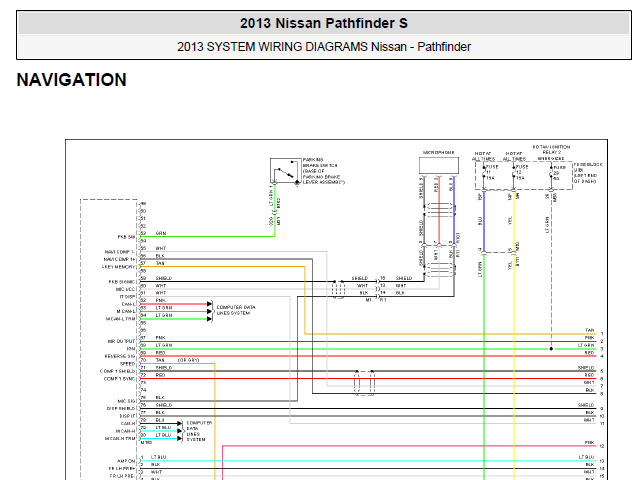Screen dimensions: 639x480
Task: Click the PKB SW pin label
Action: pyautogui.click(x=126, y=237)
